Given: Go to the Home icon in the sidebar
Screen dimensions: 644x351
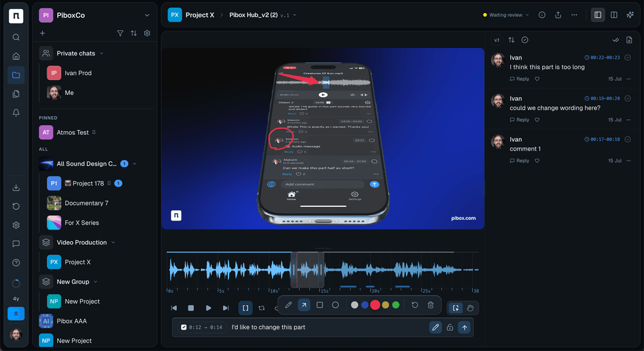Looking at the screenshot, I should click(16, 56).
